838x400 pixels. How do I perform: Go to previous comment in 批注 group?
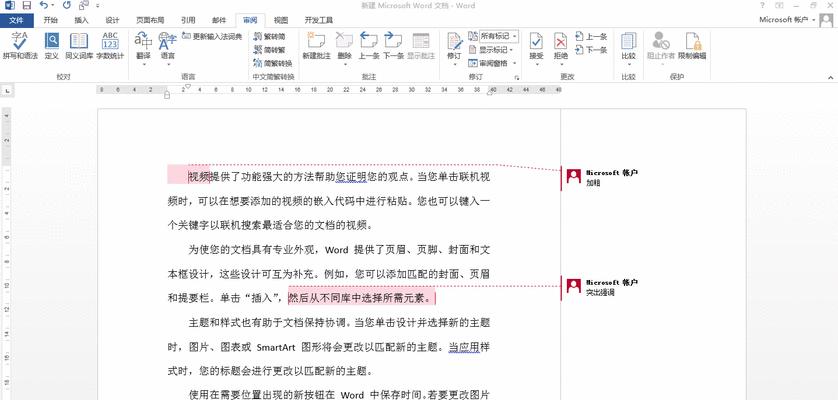click(x=369, y=46)
